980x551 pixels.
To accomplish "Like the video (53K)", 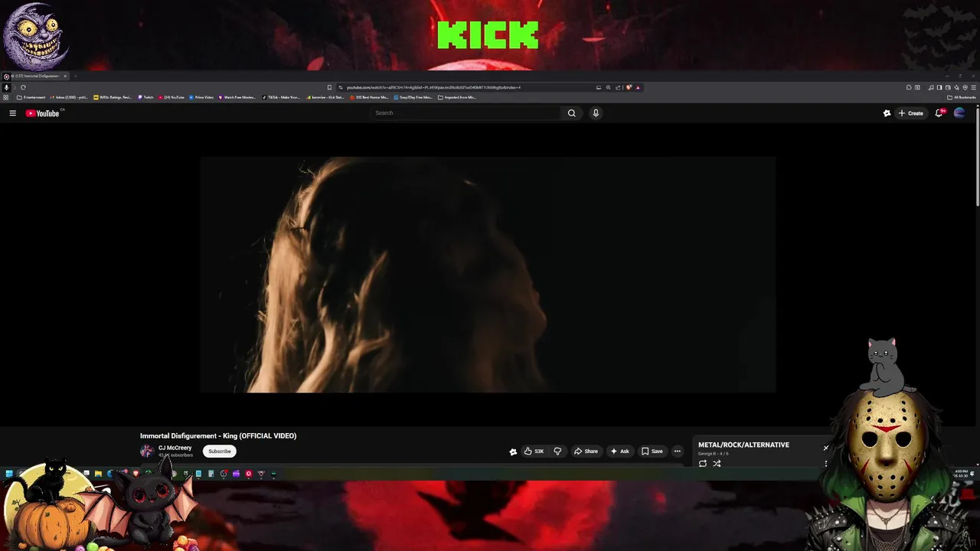I will coord(534,452).
